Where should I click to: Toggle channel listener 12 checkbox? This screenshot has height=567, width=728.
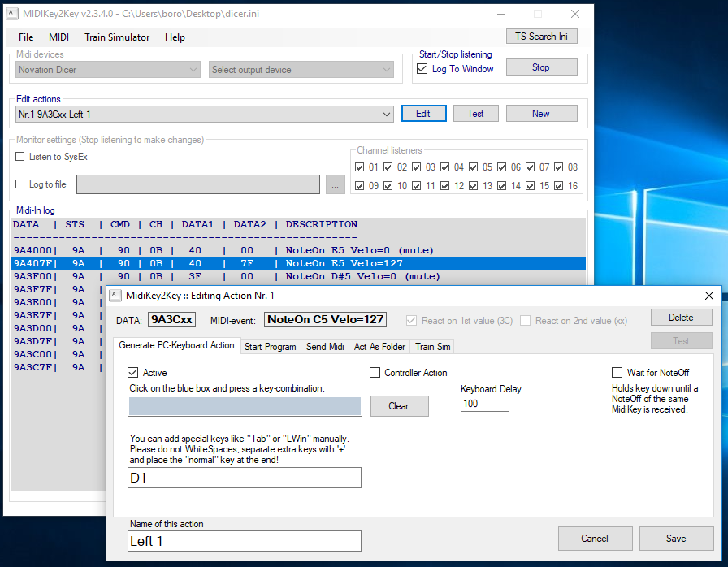(444, 185)
